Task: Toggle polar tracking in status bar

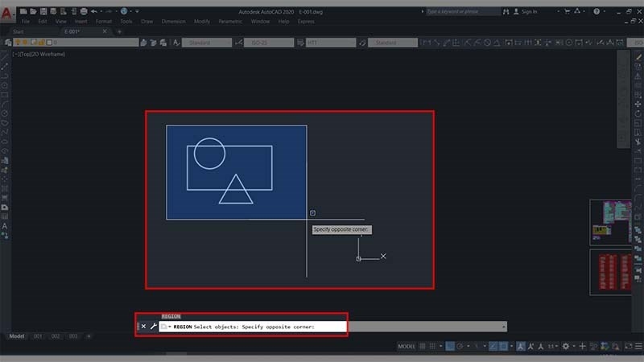Action: (x=460, y=347)
